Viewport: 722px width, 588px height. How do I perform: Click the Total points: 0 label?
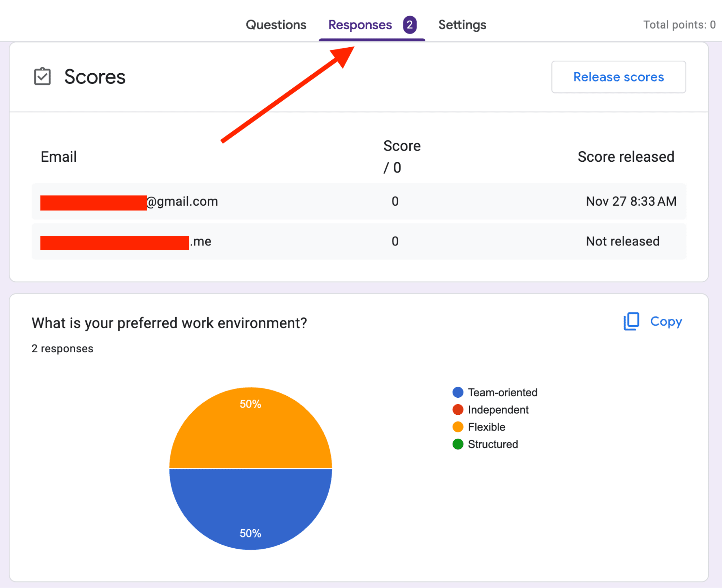[x=679, y=25]
